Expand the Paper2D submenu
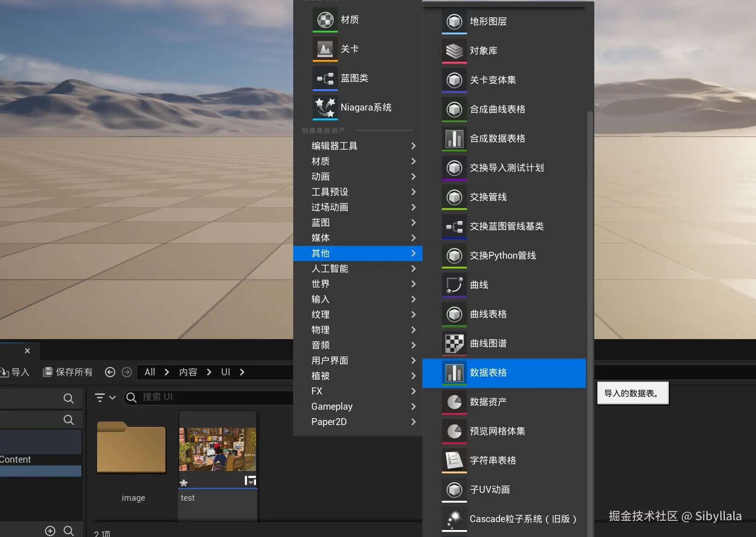Screen dimensions: 756x537 358,422
